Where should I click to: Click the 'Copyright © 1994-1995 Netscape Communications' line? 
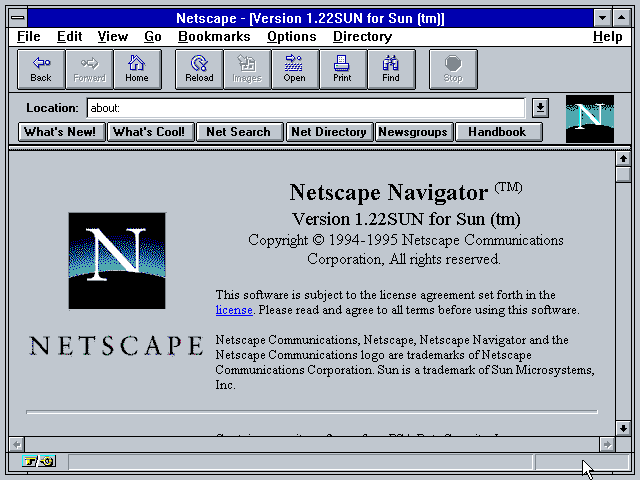click(x=406, y=240)
